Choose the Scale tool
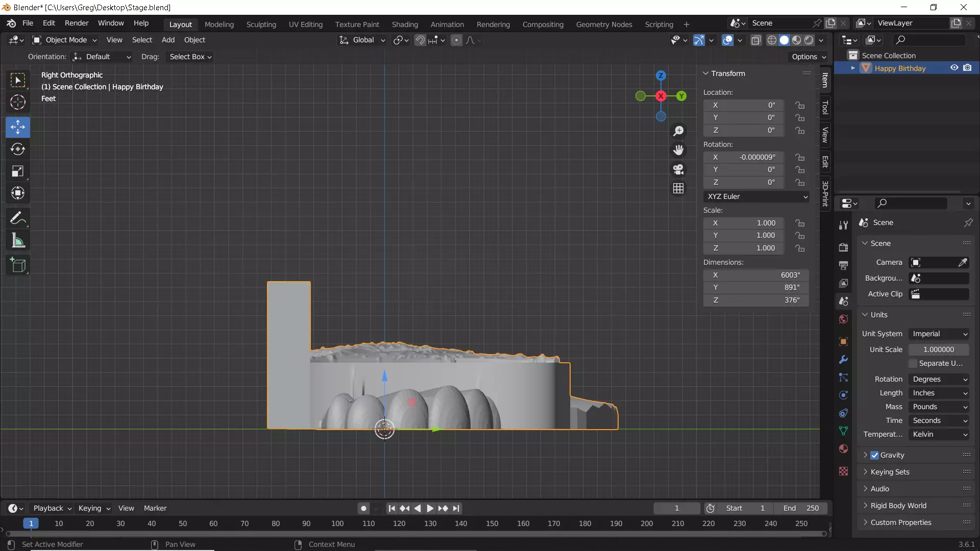The image size is (980, 551). coord(18,171)
